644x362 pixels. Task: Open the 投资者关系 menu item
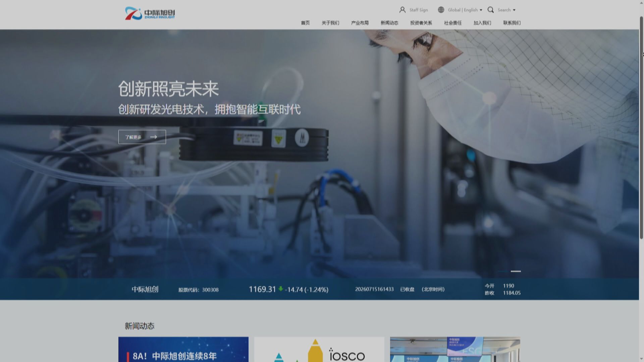pos(421,23)
